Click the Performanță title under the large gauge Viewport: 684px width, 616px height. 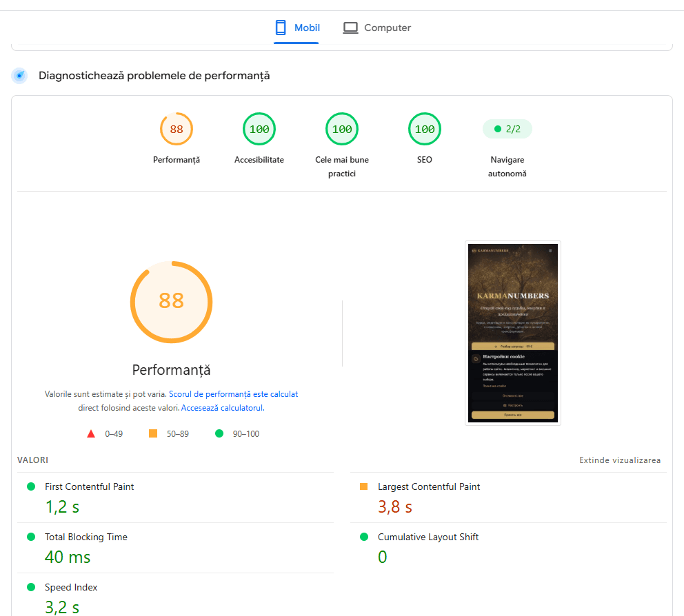pyautogui.click(x=172, y=370)
